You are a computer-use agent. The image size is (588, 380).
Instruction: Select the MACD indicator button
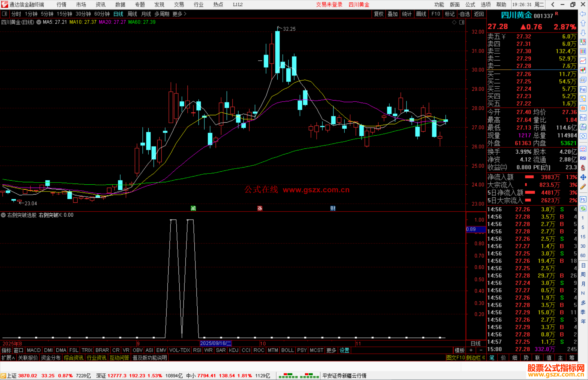34,350
